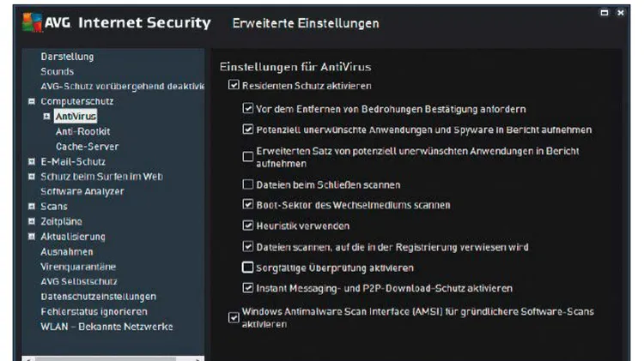The width and height of the screenshot is (644, 361).
Task: Disable the Windows AMSI scan checkbox
Action: pos(234,317)
